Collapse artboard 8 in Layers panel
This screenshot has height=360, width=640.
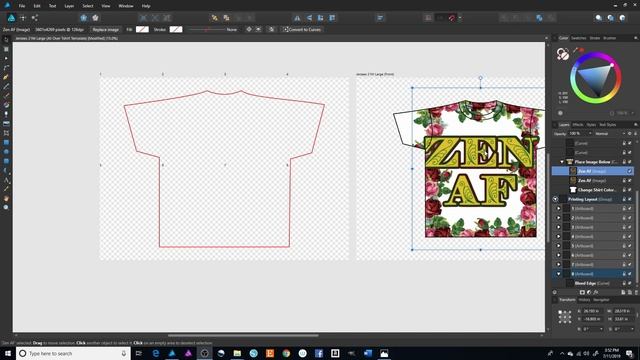tap(559, 274)
